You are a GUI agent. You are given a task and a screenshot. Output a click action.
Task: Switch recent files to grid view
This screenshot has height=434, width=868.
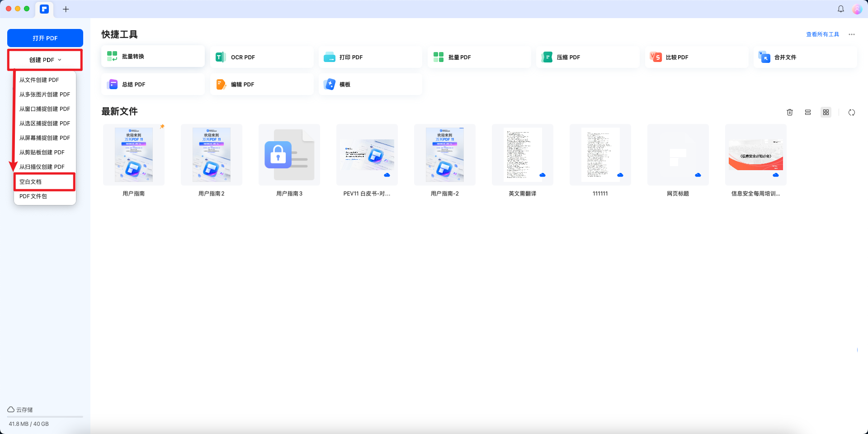coord(826,112)
